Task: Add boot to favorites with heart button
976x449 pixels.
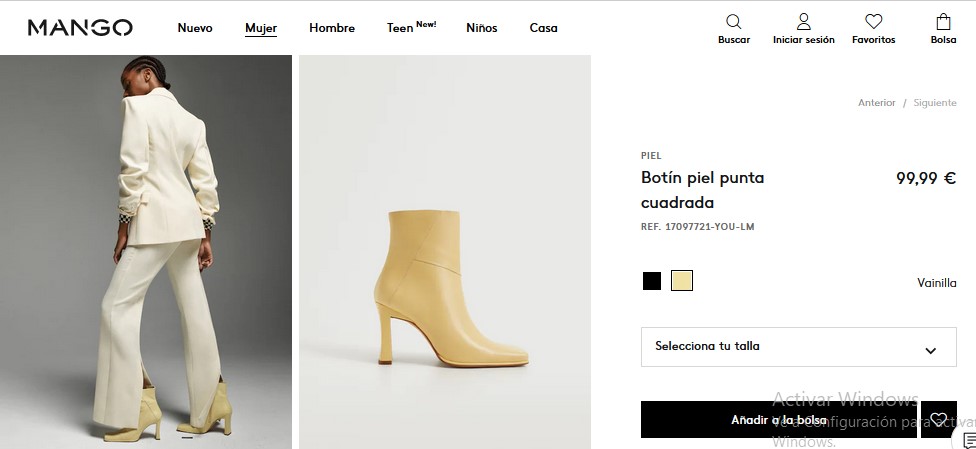Action: coord(938,420)
